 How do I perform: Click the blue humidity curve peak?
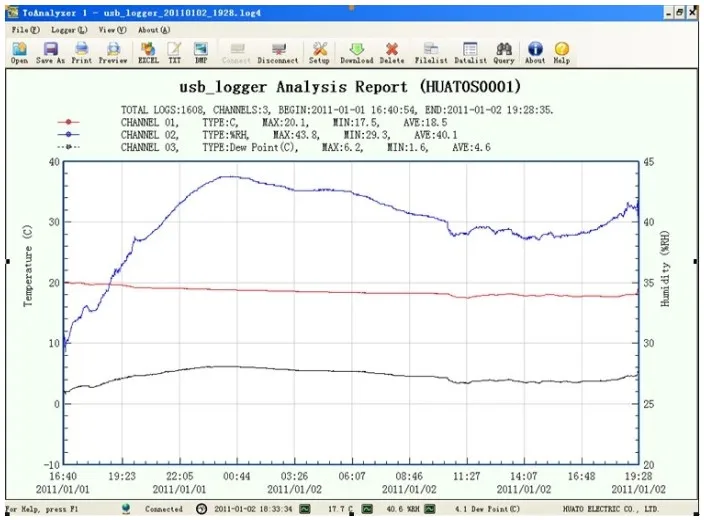[230, 177]
